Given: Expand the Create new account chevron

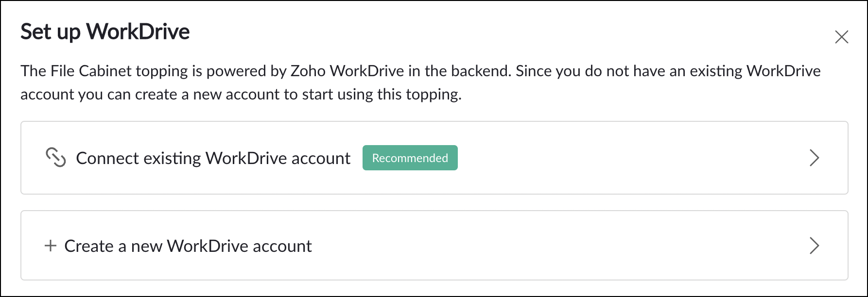Looking at the screenshot, I should [814, 246].
